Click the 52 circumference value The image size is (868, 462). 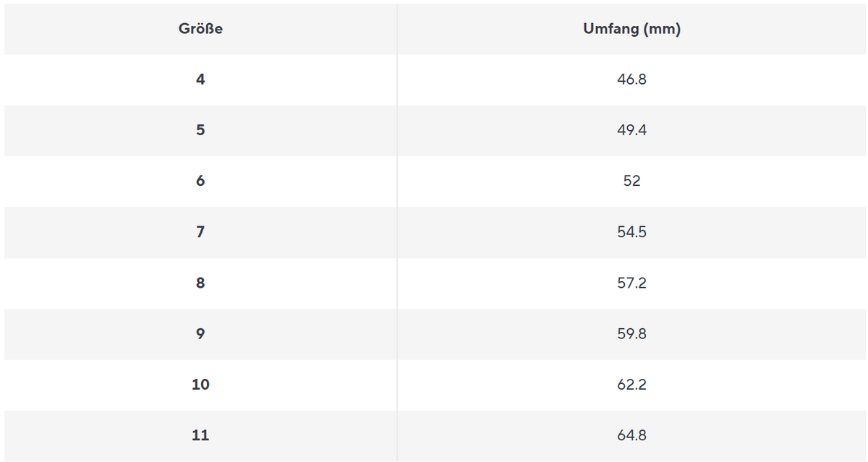(631, 181)
